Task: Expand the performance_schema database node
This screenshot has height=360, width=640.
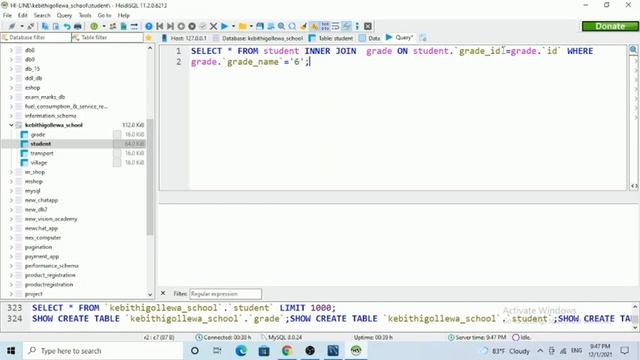Action: click(x=11, y=266)
